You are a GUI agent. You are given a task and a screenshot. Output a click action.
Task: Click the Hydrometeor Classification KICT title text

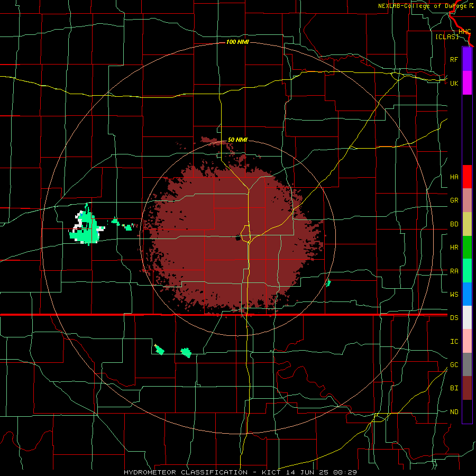(240, 472)
